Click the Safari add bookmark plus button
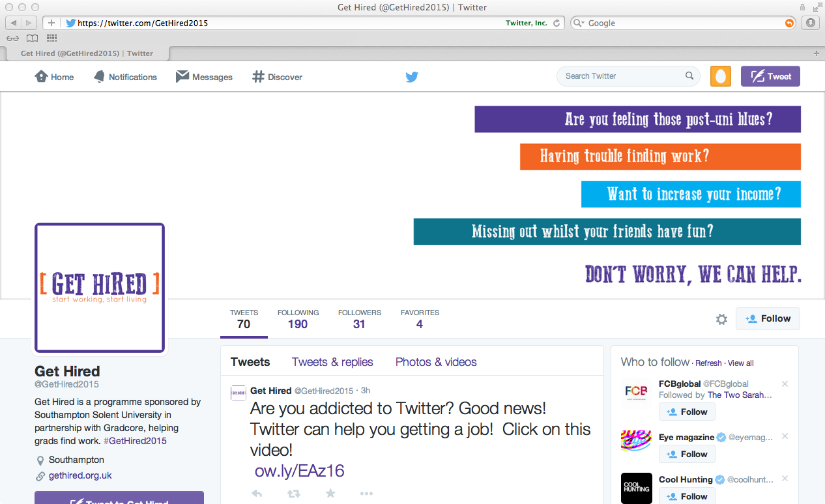This screenshot has width=825, height=504. (x=51, y=23)
